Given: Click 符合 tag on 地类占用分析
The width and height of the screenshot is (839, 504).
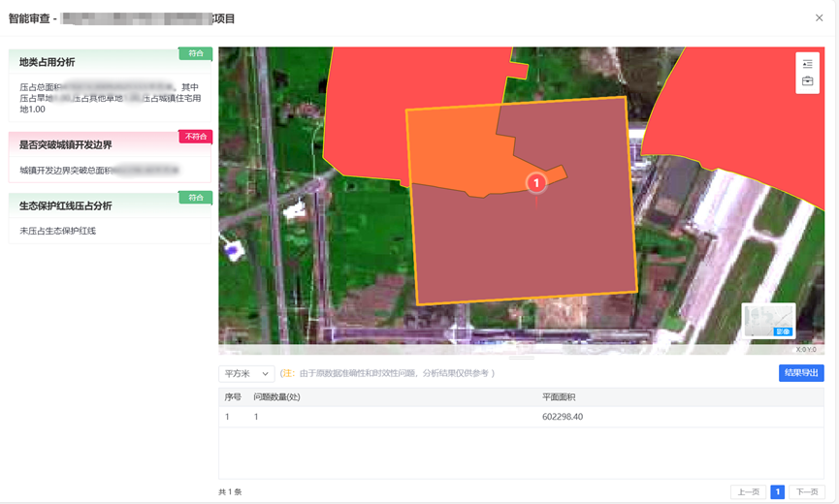Looking at the screenshot, I should tap(195, 53).
